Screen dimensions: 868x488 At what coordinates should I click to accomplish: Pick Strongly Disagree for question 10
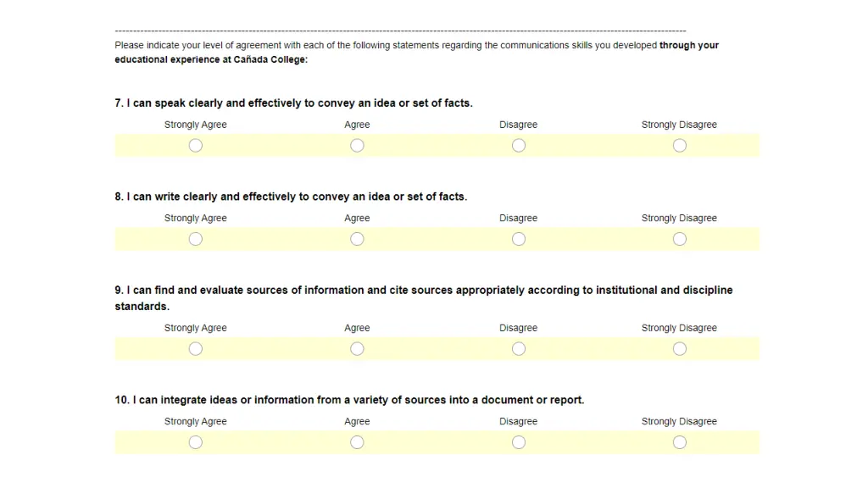680,442
